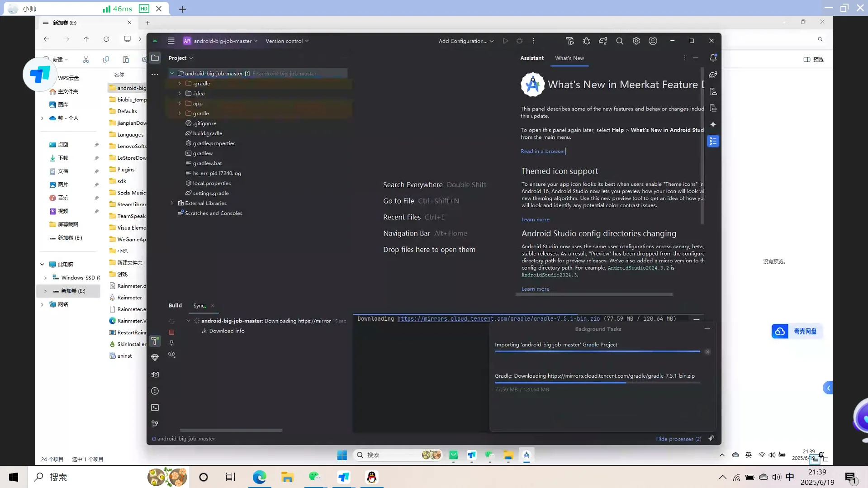Select the Build tab label

point(175,305)
